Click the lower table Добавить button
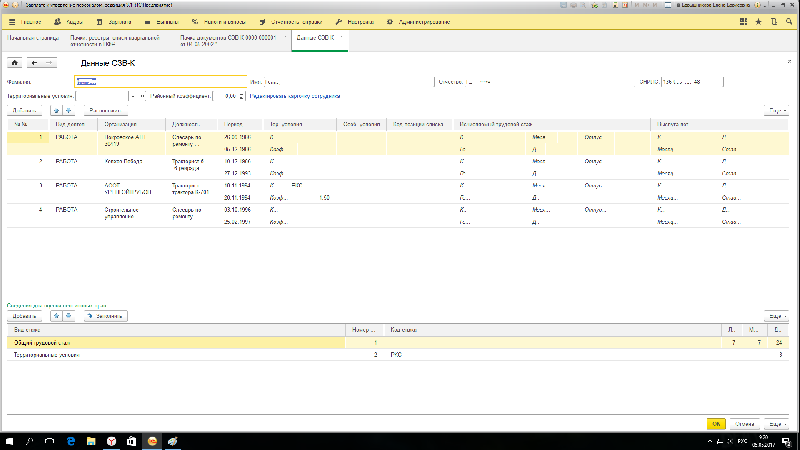Image resolution: width=800 pixels, height=450 pixels. pyautogui.click(x=24, y=316)
